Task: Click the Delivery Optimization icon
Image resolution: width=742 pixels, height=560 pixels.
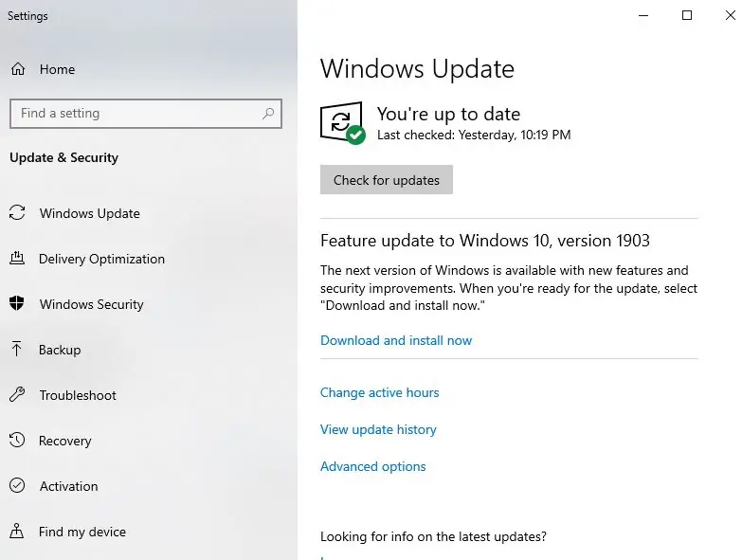Action: [17, 259]
